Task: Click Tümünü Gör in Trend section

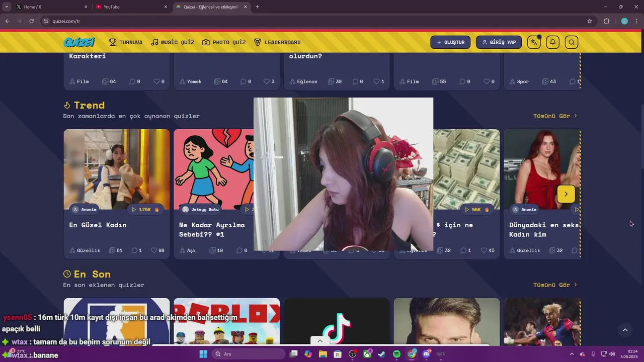Action: point(555,116)
